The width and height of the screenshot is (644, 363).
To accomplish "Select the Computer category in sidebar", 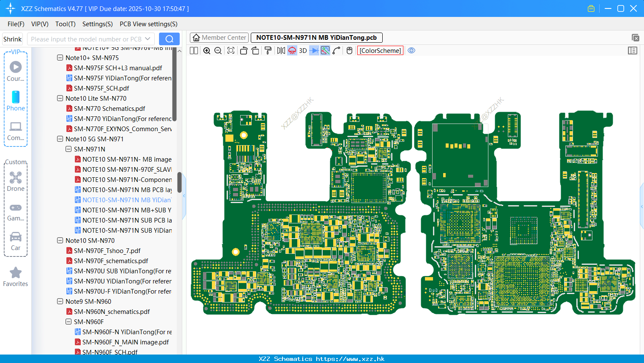I will pyautogui.click(x=16, y=131).
